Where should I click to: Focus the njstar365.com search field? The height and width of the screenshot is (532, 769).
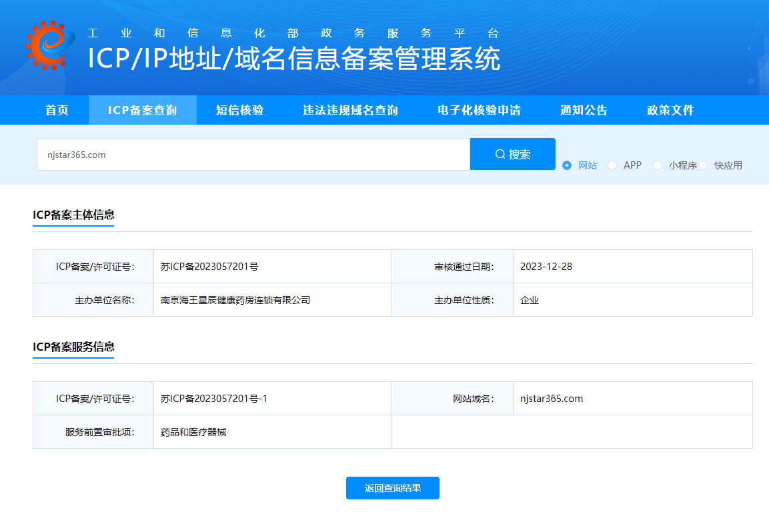(253, 155)
